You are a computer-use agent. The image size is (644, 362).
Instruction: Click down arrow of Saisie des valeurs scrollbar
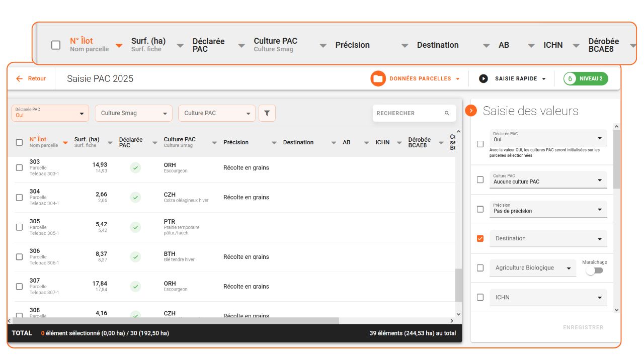(x=617, y=310)
